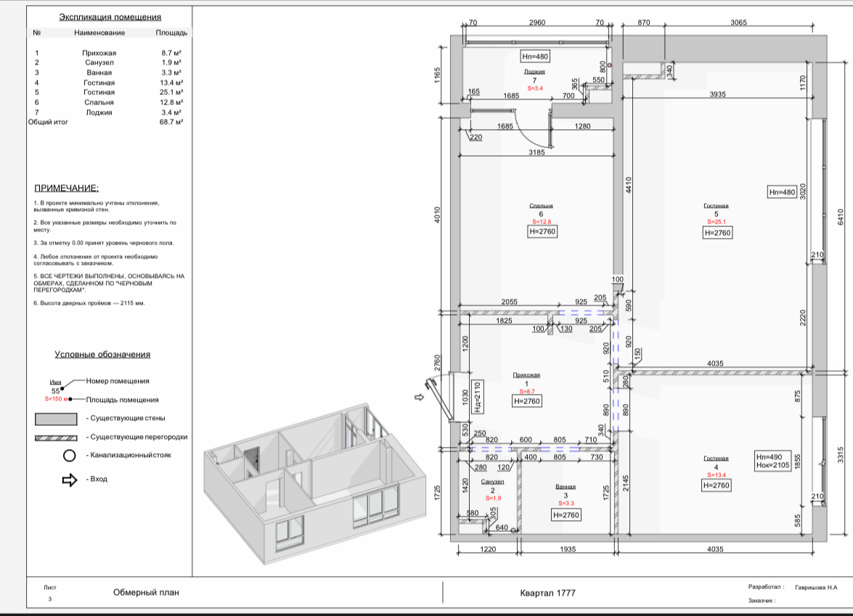Click 'Прихожая' in the explication table
Viewport: 853px width, 616px height.
(x=99, y=53)
